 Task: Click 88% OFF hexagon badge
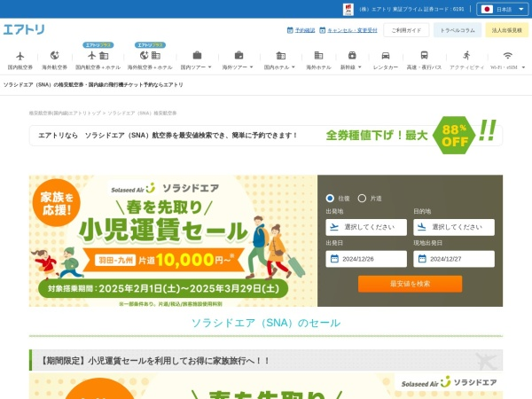click(454, 135)
